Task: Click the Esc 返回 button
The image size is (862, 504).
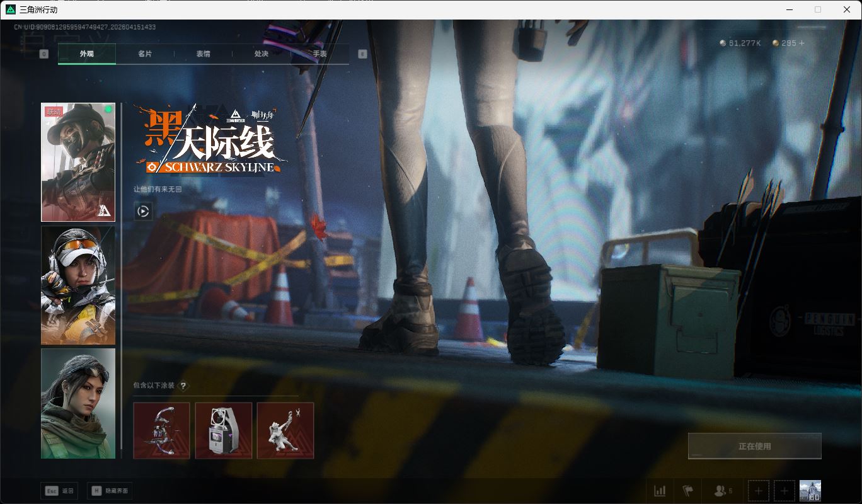Action: pos(59,491)
